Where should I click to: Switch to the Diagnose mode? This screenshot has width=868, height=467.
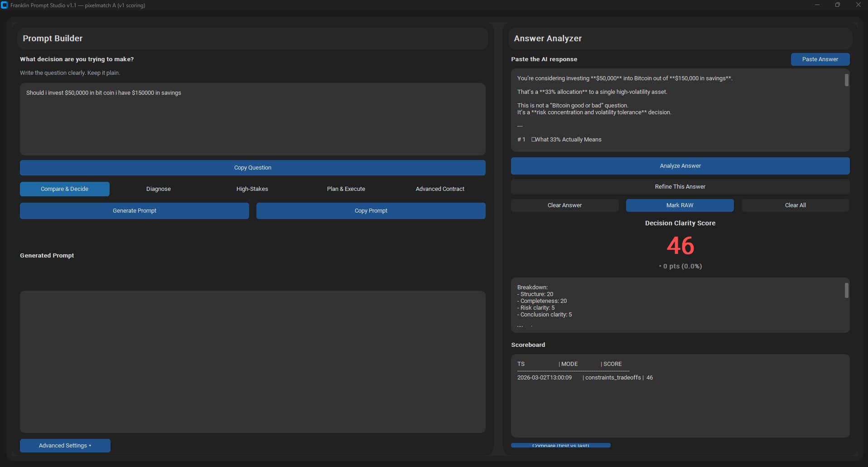click(159, 189)
